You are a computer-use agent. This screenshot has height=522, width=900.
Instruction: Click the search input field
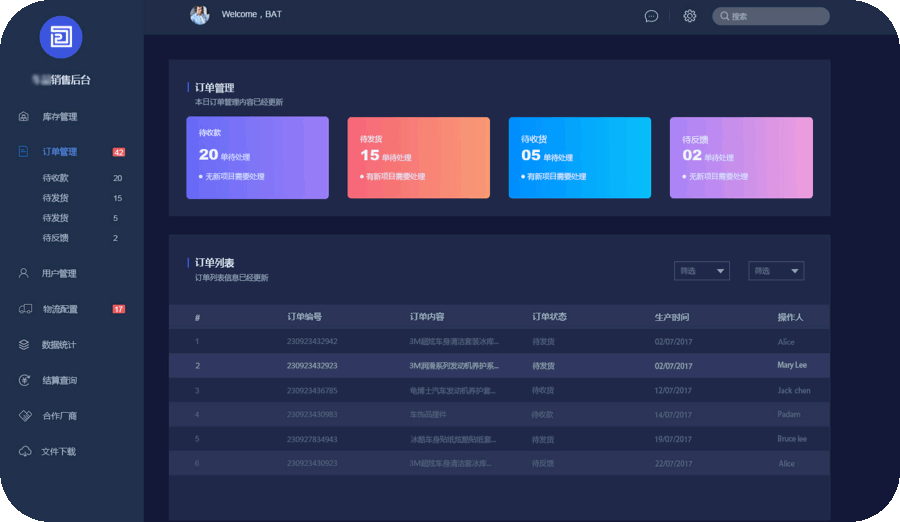[771, 16]
